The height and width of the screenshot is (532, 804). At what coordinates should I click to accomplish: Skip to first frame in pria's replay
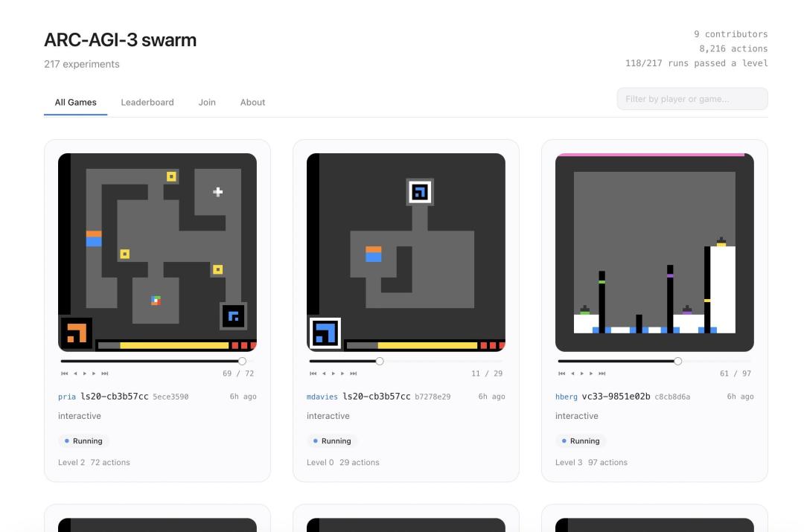coord(64,374)
